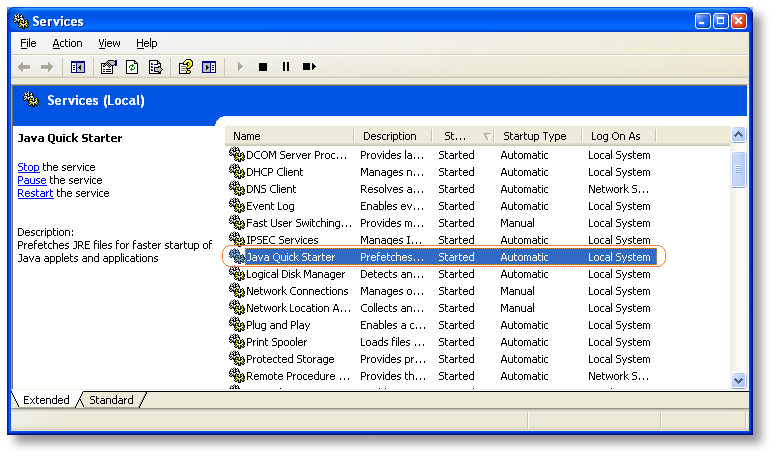Open the Action menu

pos(67,44)
